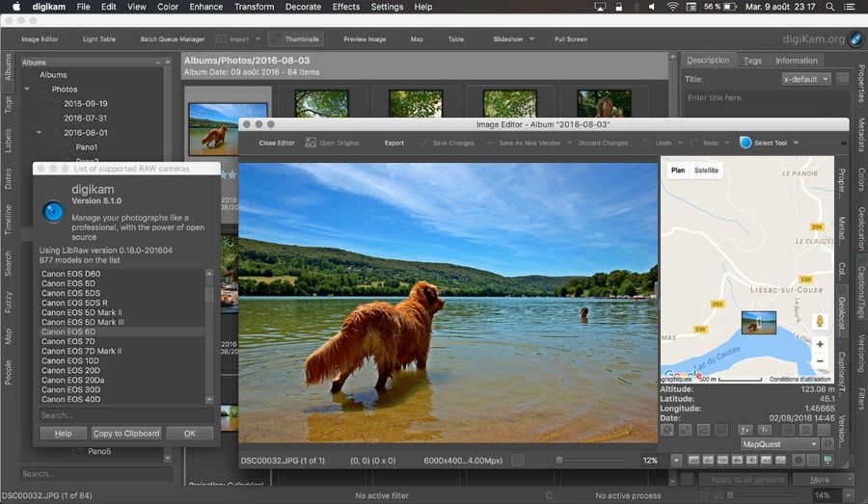Select Canon EOS 7D in the camera list
This screenshot has width=868, height=504.
point(68,341)
